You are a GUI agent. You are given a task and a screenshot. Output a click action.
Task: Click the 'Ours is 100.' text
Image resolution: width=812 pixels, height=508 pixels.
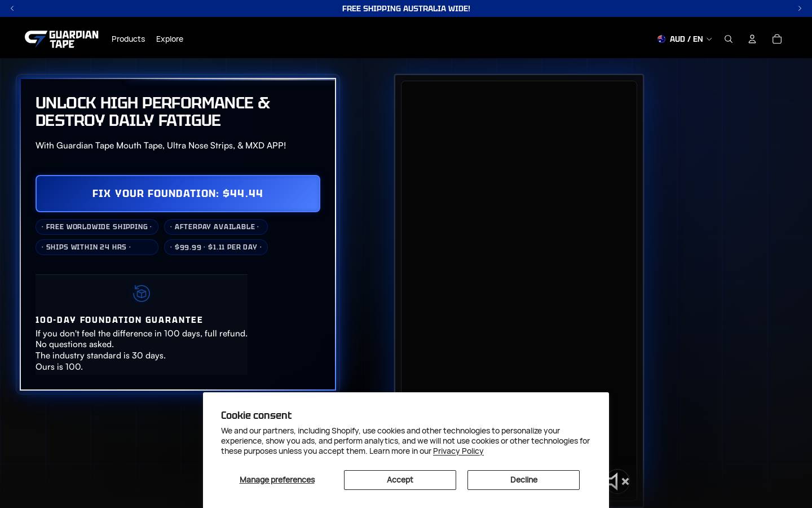(x=59, y=367)
